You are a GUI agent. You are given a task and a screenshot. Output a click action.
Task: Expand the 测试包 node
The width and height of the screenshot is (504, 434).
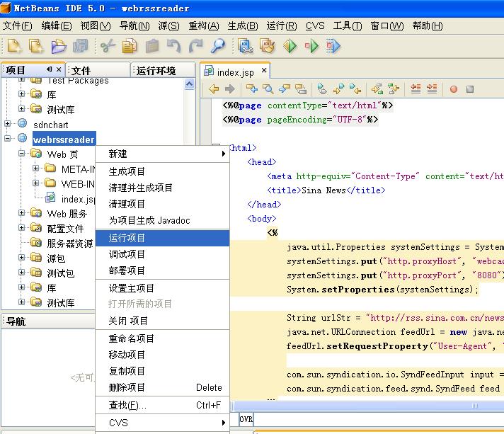pyautogui.click(x=21, y=273)
